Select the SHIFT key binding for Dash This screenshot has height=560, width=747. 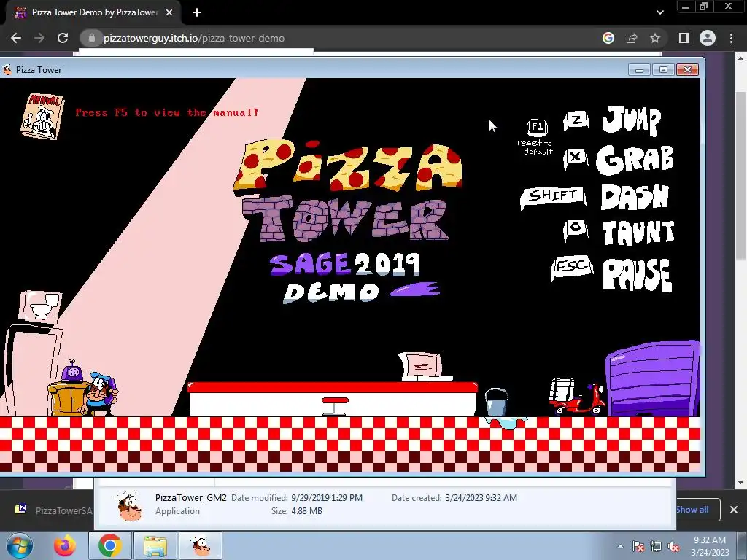(553, 196)
